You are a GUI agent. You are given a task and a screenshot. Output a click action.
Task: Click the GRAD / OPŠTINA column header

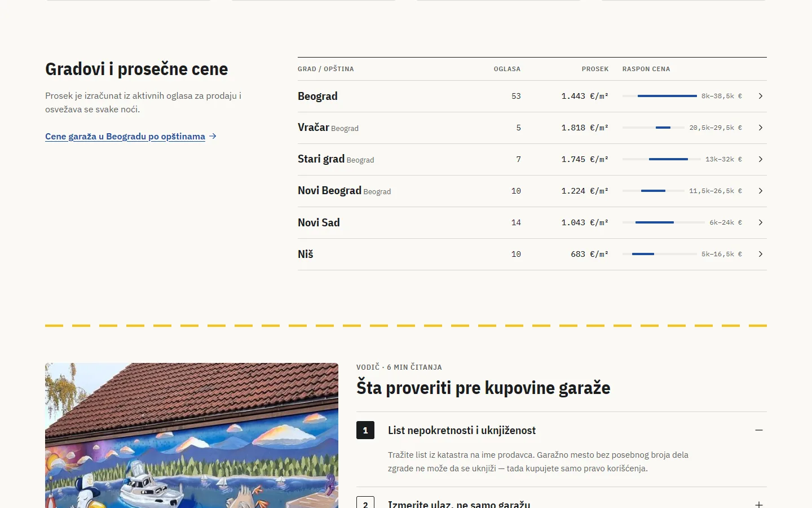[326, 69]
